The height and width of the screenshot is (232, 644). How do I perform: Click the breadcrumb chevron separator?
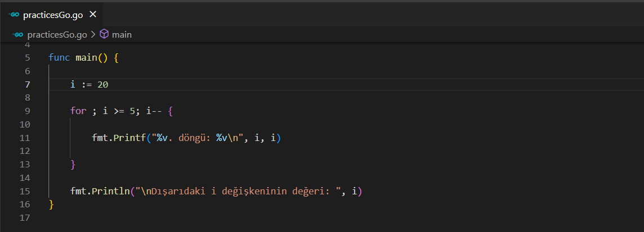pos(93,35)
